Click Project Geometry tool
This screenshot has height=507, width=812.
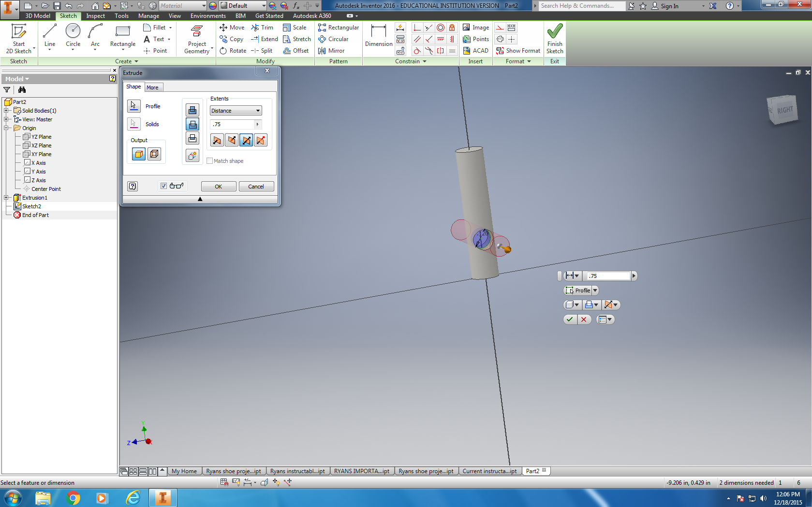[x=197, y=39]
